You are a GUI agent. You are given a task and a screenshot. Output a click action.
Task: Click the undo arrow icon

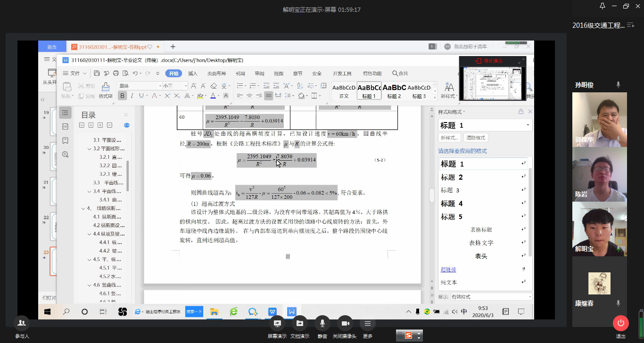point(135,73)
